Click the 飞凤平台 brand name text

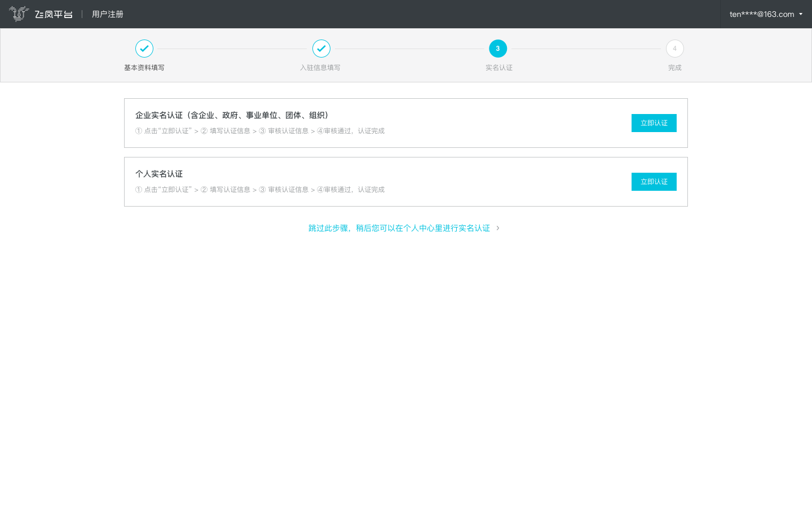pos(54,14)
